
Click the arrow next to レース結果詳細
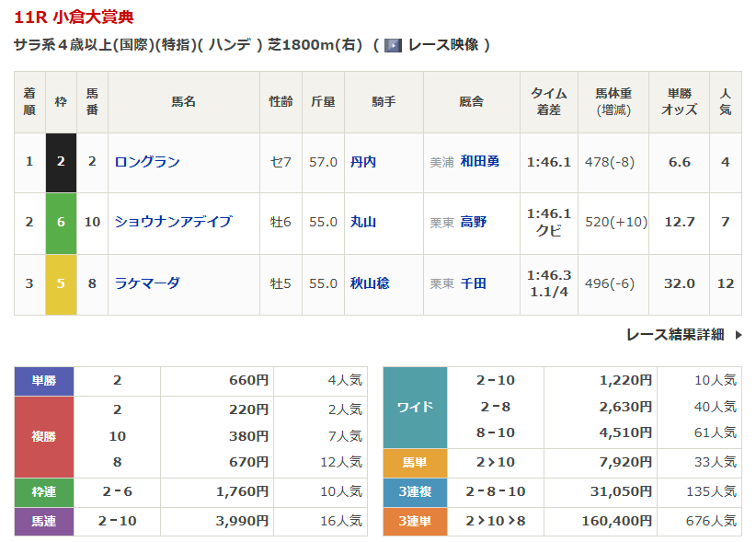point(738,335)
